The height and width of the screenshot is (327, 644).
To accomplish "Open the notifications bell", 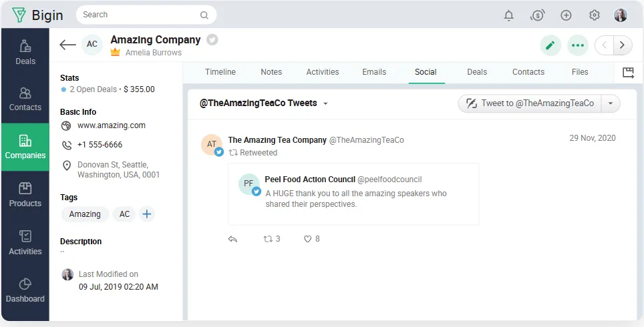I will pos(509,15).
